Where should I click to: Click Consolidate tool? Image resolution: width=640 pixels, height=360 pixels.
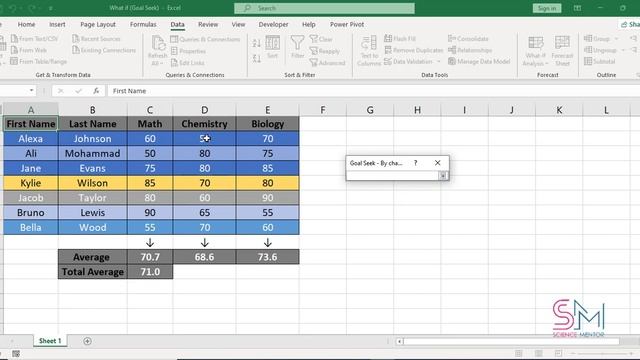(468, 39)
